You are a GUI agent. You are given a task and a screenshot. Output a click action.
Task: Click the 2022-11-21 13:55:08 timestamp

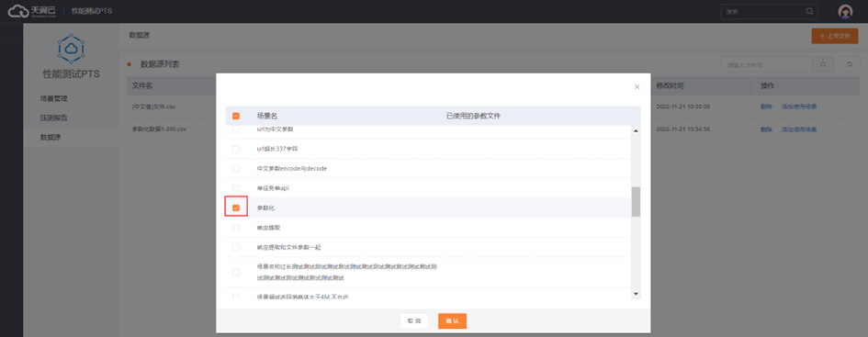coord(683,107)
